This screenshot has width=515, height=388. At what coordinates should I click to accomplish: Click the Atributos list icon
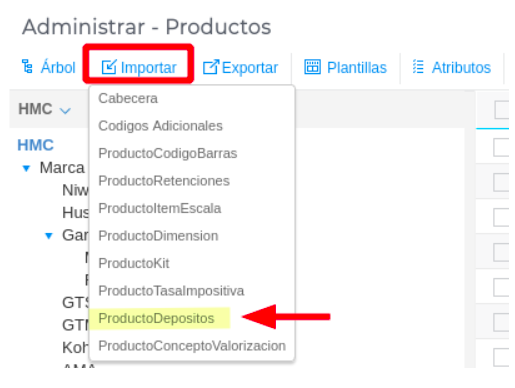pyautogui.click(x=418, y=66)
